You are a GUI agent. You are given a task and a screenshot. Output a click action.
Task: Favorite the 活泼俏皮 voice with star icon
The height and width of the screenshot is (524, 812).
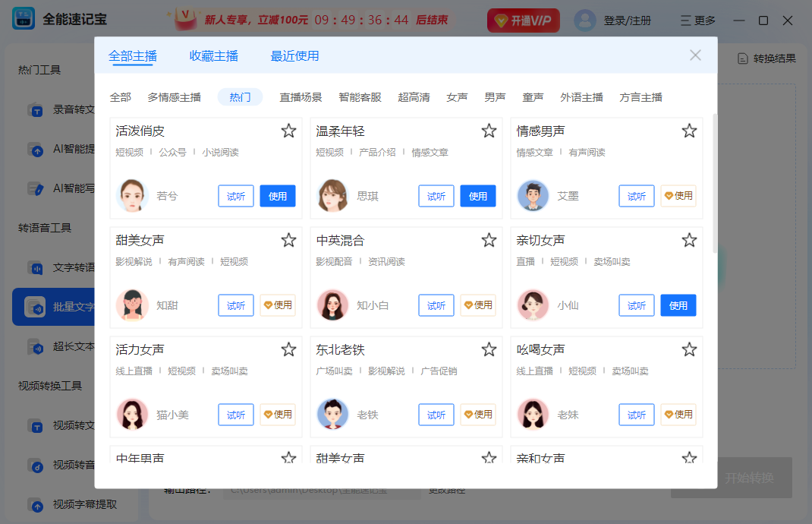pyautogui.click(x=288, y=131)
